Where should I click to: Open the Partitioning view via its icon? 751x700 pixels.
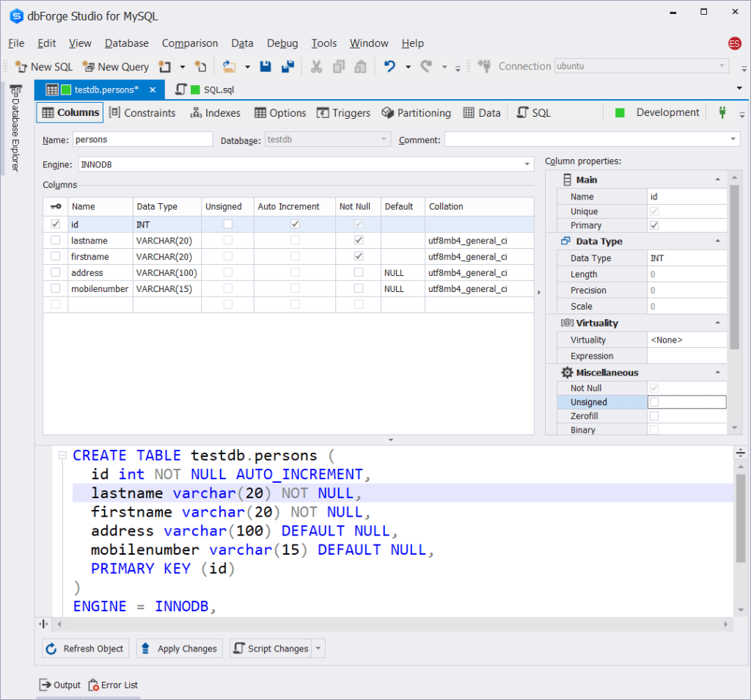388,112
